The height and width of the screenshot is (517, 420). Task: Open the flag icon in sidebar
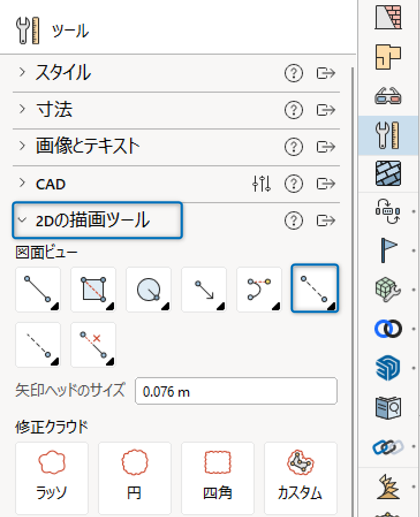[x=388, y=250]
